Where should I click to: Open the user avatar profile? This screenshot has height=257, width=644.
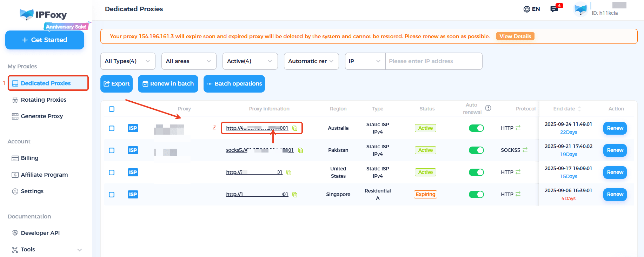[x=580, y=9]
